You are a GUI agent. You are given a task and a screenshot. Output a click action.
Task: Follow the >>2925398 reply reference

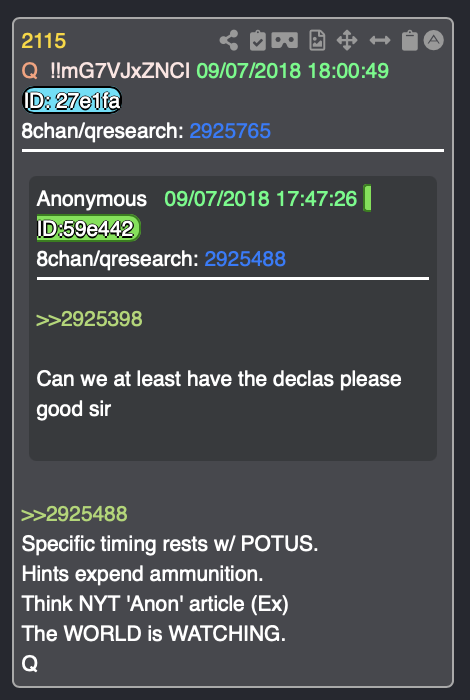89,319
